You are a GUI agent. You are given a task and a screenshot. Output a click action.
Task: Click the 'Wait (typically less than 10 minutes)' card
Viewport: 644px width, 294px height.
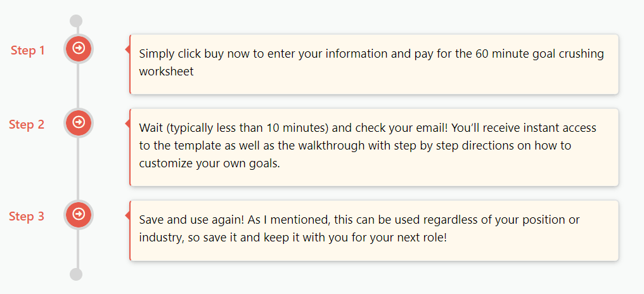[374, 147]
